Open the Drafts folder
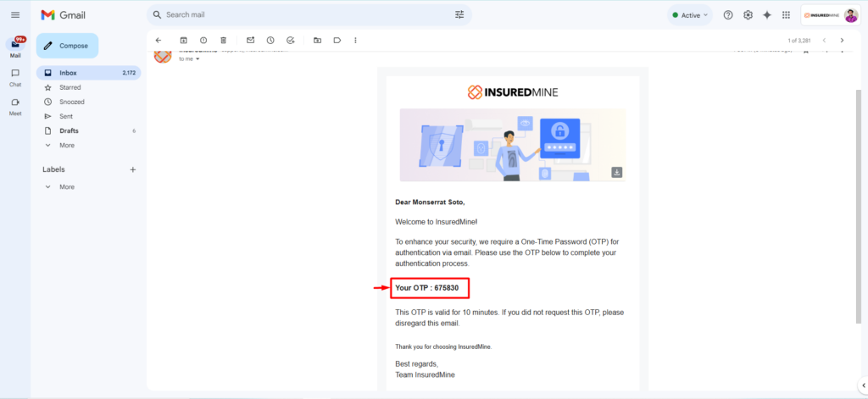 click(x=88, y=130)
